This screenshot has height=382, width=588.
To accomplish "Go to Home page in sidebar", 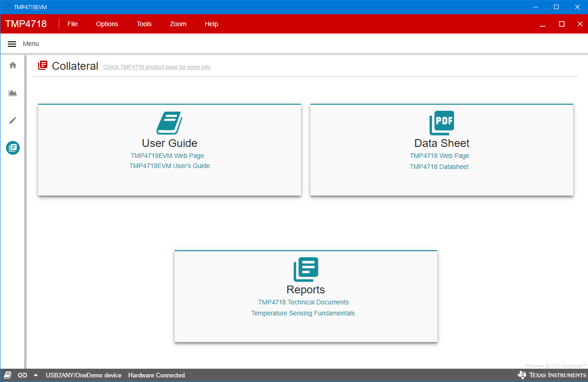I will pos(13,65).
